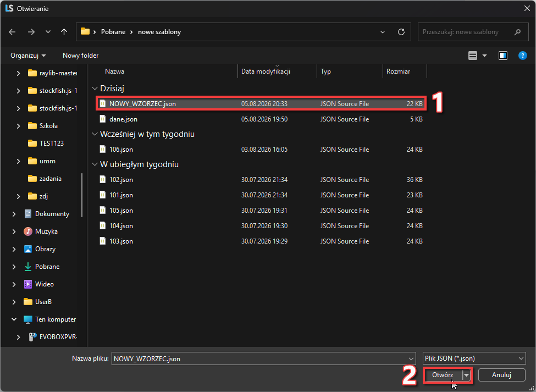Click the sidebar vertical scrollbar
The height and width of the screenshot is (392, 536).
[x=82, y=195]
